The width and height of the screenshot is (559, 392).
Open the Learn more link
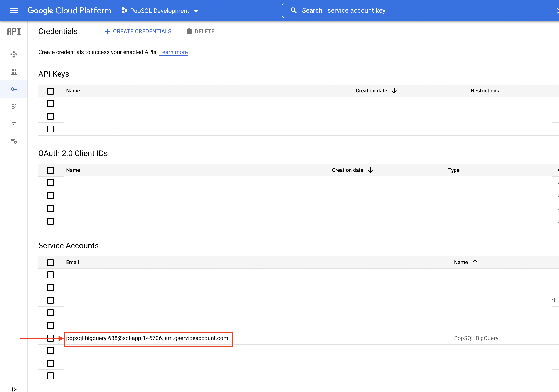click(173, 52)
